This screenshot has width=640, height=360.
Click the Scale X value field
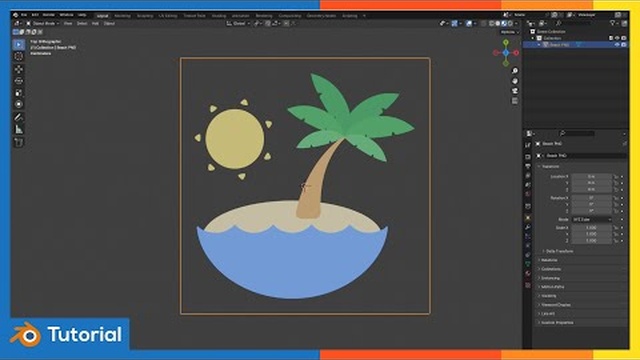[591, 228]
